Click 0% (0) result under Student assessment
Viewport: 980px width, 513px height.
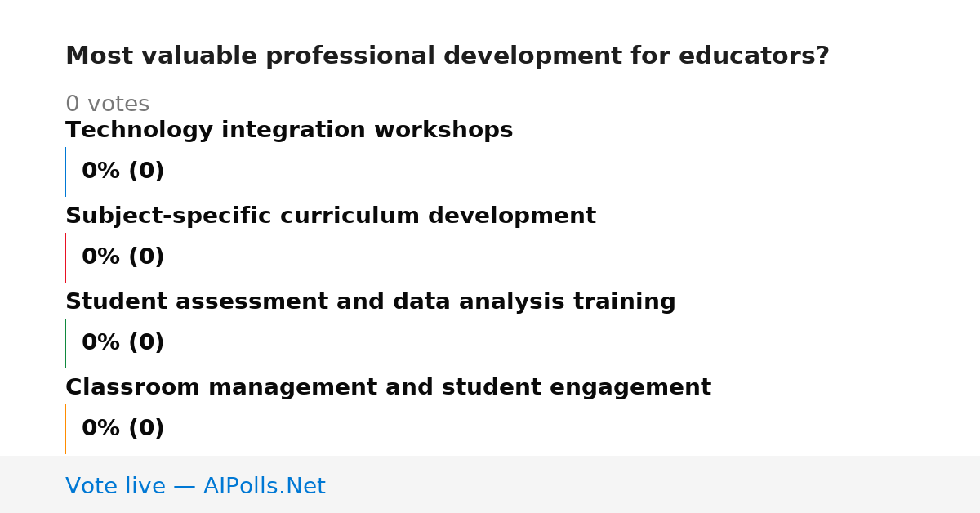click(x=123, y=343)
